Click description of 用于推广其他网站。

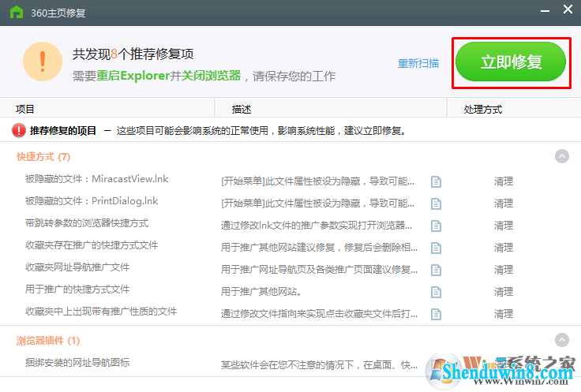[x=261, y=292]
